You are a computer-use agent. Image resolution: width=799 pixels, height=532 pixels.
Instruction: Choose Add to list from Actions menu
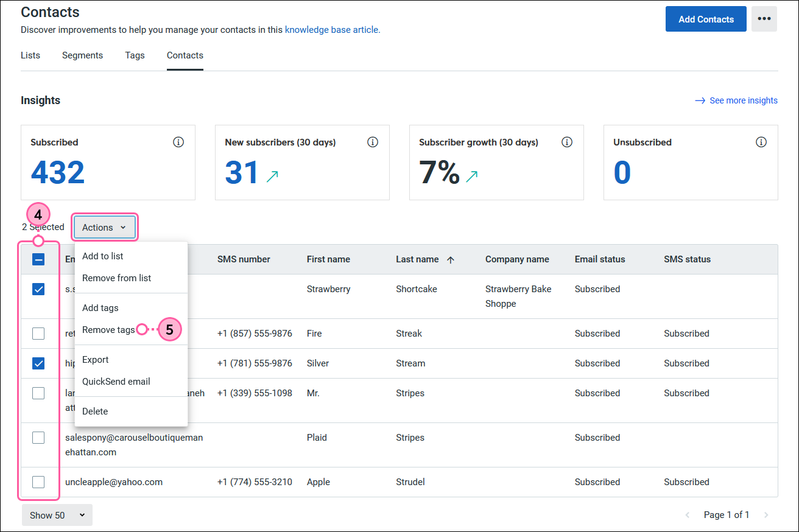(x=131, y=256)
